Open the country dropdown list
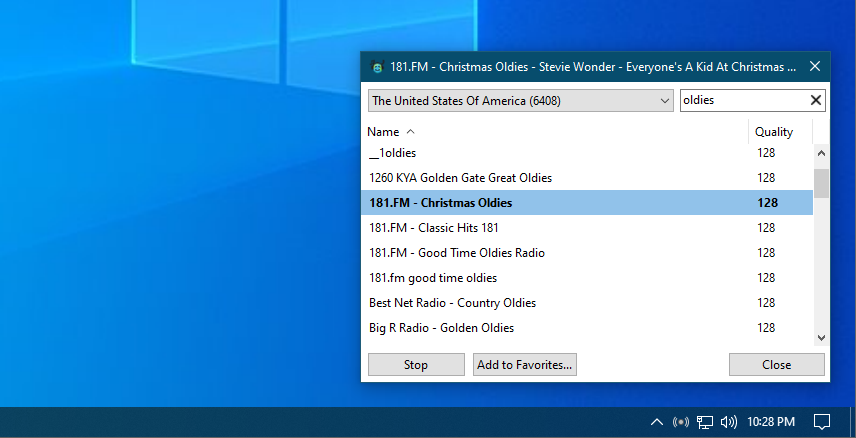 coord(520,100)
